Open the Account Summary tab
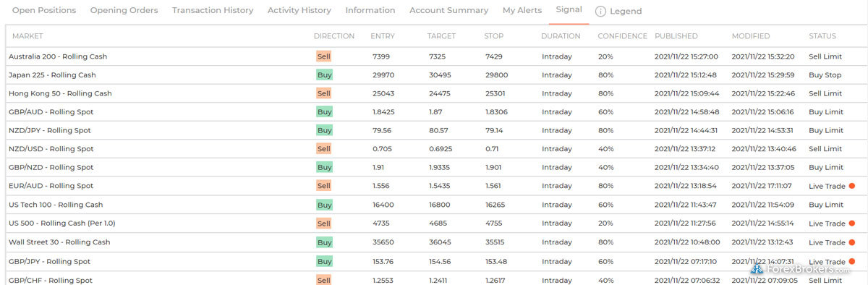The width and height of the screenshot is (868, 285). point(448,11)
